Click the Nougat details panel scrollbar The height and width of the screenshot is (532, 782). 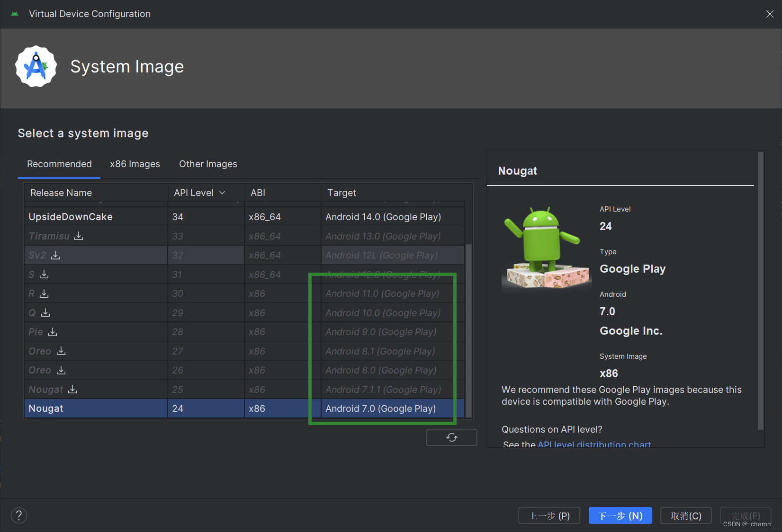click(761, 291)
